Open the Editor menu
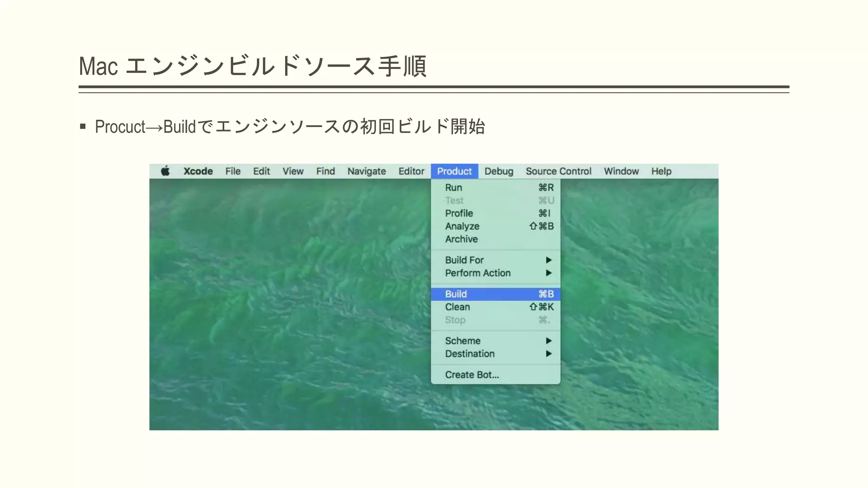The image size is (868, 488). [x=411, y=171]
